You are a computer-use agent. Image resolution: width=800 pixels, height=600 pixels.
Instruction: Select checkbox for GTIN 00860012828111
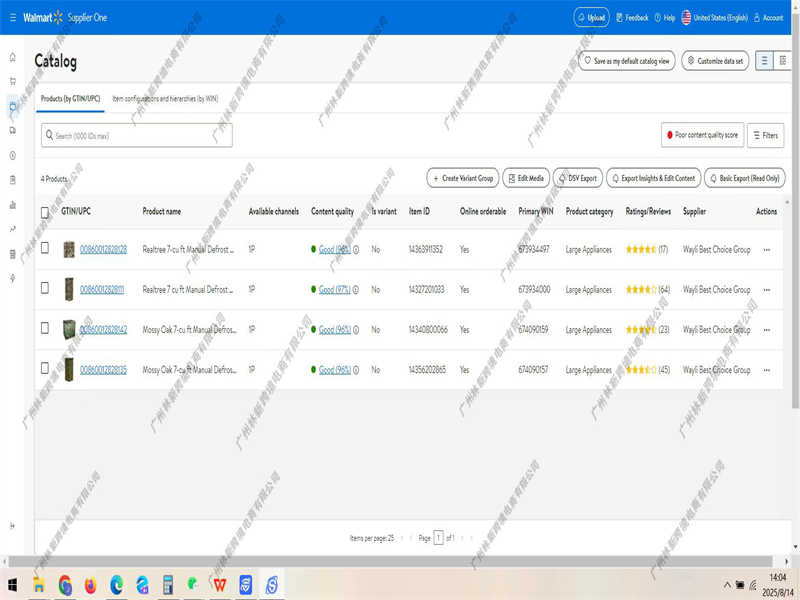(x=45, y=288)
